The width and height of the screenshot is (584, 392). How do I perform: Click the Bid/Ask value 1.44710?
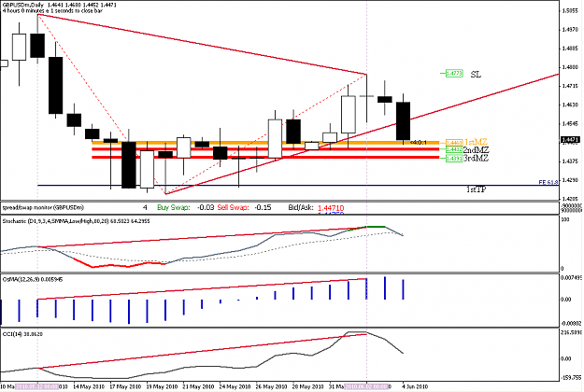(x=331, y=208)
